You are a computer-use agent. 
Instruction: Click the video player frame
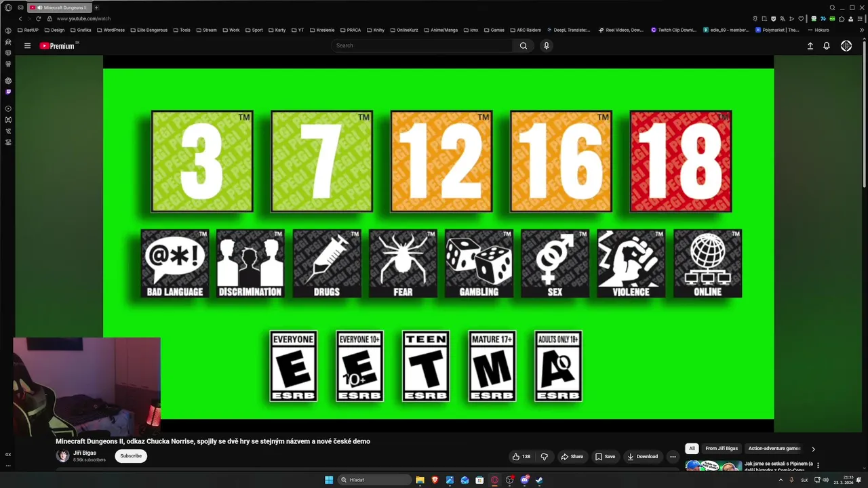438,244
